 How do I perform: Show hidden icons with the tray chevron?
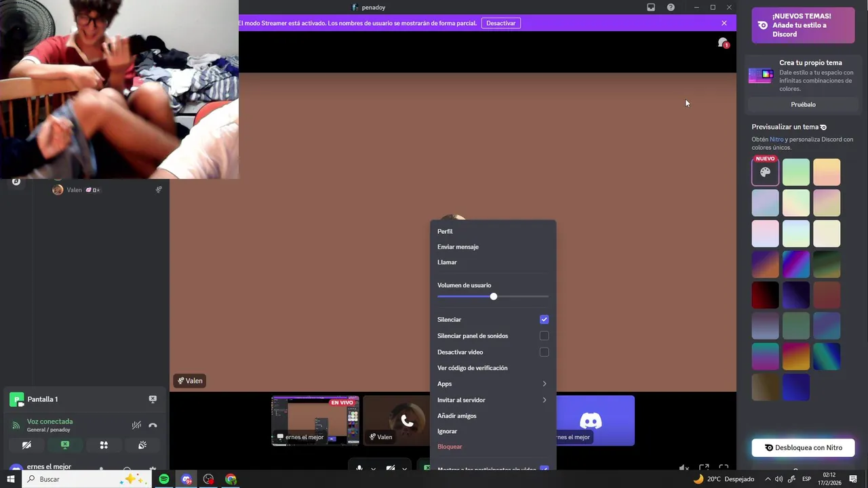(x=768, y=479)
